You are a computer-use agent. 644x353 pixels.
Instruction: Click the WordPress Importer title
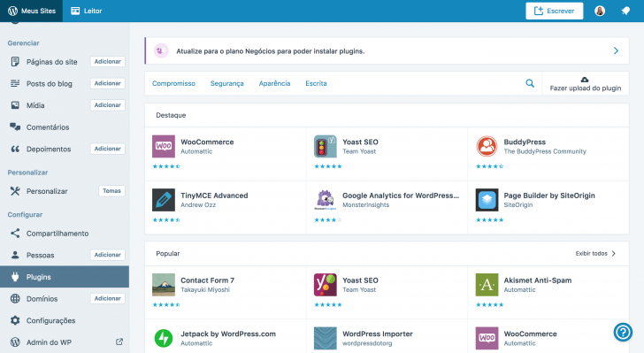tap(378, 334)
